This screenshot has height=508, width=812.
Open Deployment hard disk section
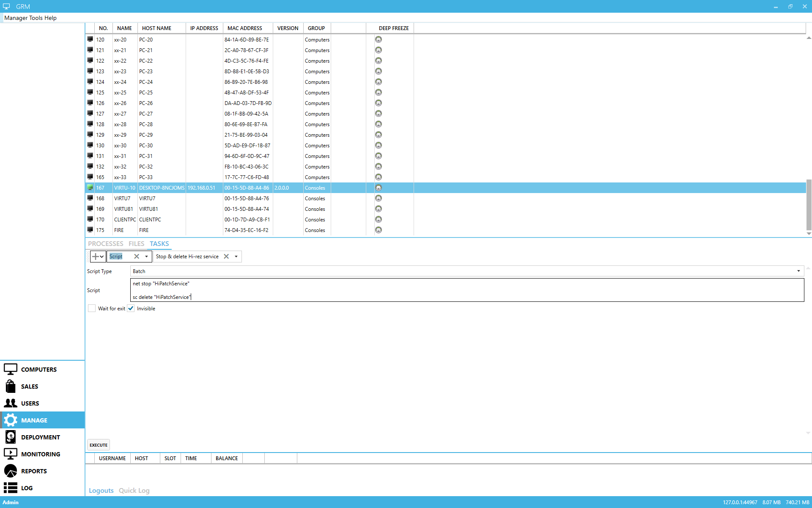pos(40,437)
